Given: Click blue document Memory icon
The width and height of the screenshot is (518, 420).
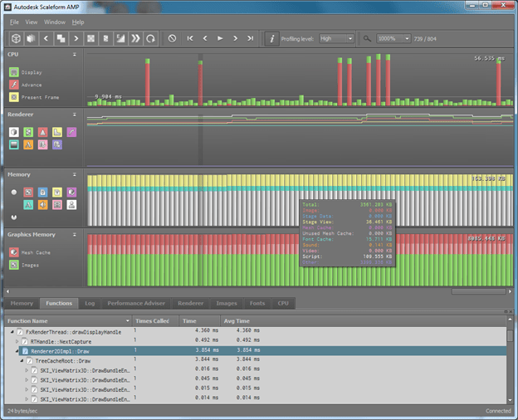Looking at the screenshot, I should click(x=42, y=193).
